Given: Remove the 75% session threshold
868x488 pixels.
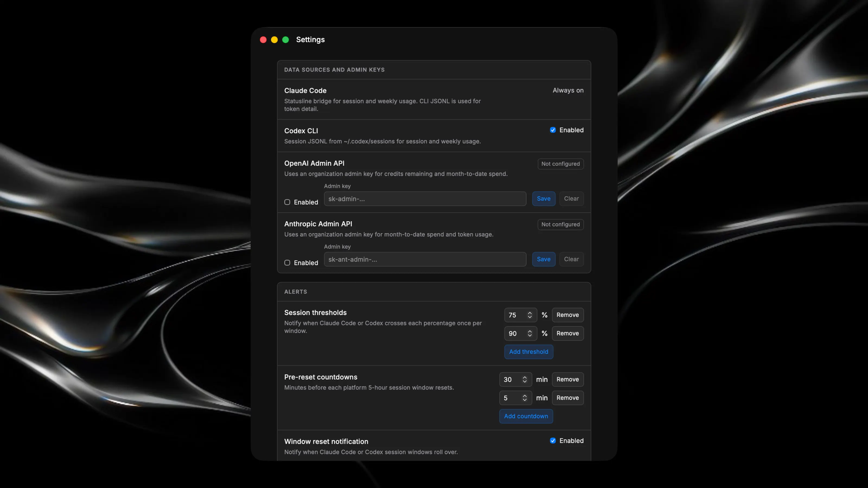Looking at the screenshot, I should (x=567, y=315).
